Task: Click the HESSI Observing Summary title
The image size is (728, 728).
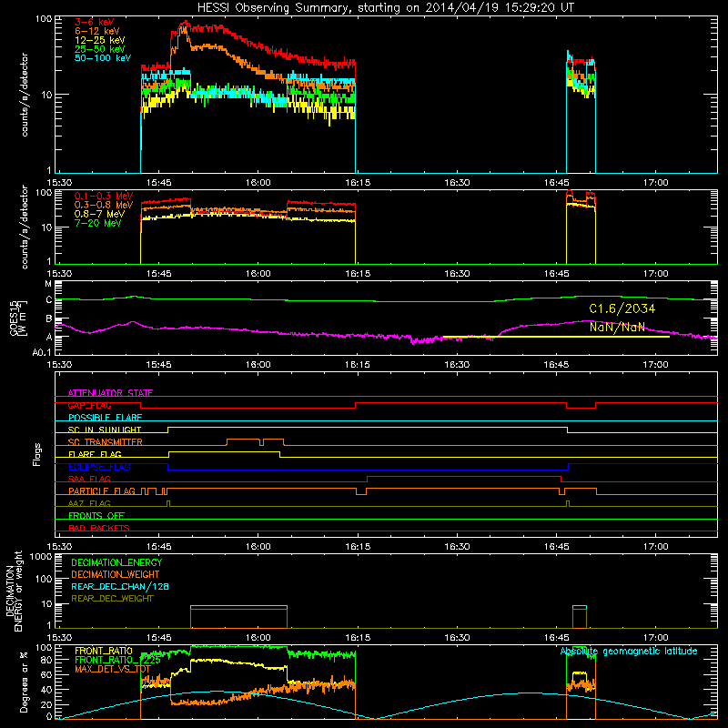Action: click(385, 8)
